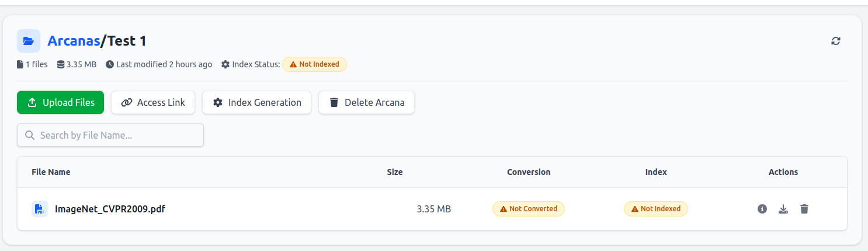Go back via Arcanas breadcrumb link
868x251 pixels.
pyautogui.click(x=74, y=41)
